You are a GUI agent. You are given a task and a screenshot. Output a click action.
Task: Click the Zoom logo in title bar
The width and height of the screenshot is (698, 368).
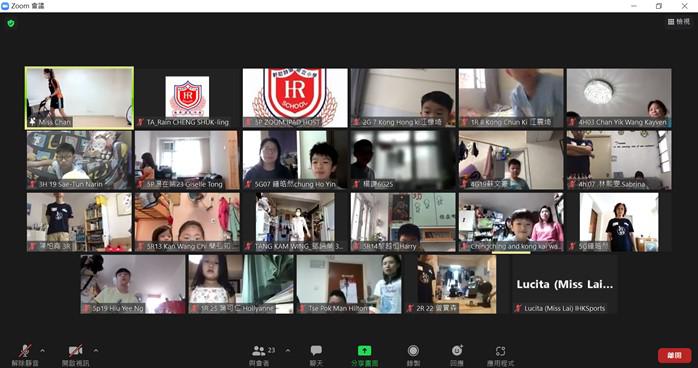coord(5,6)
